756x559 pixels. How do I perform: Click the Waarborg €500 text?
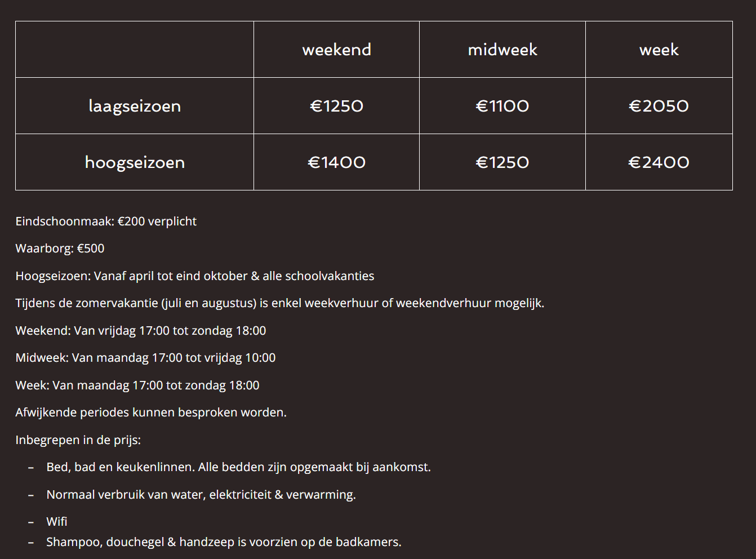[x=60, y=249]
